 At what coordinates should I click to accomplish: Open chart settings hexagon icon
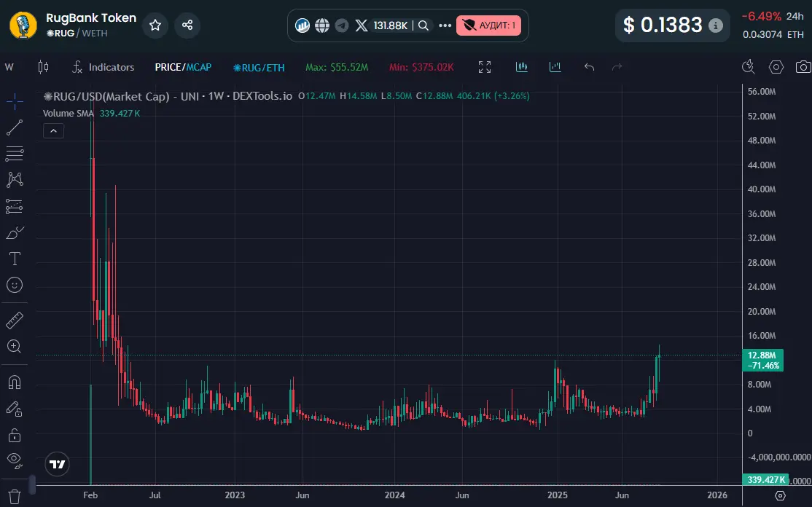(776, 67)
